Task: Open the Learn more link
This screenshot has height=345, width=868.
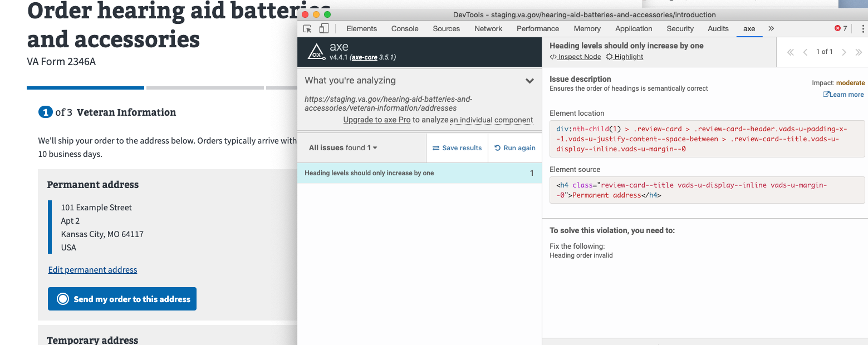Action: point(844,95)
